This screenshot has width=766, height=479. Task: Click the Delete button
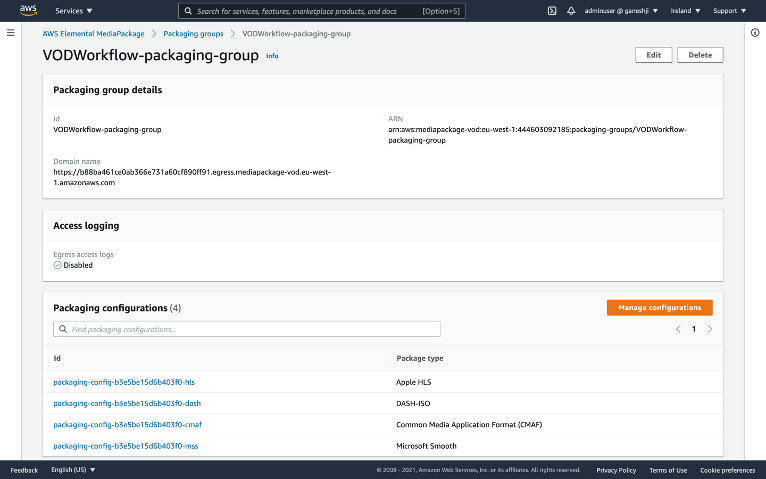point(700,55)
